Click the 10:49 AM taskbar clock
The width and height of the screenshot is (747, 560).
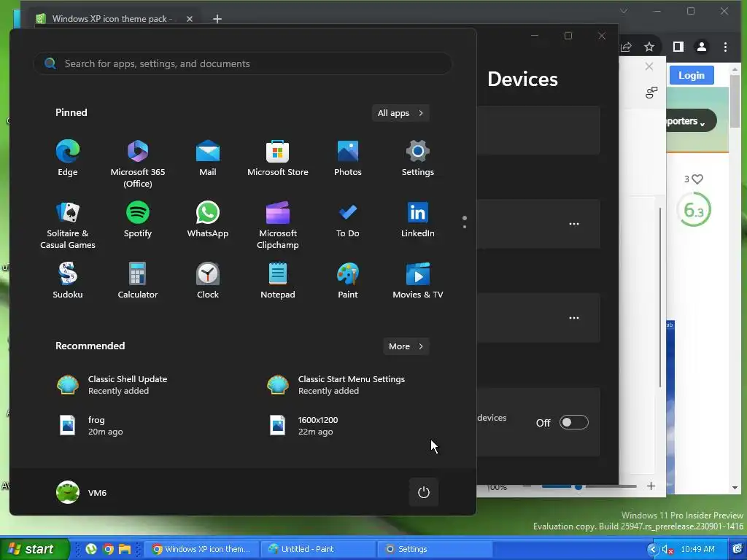697,549
